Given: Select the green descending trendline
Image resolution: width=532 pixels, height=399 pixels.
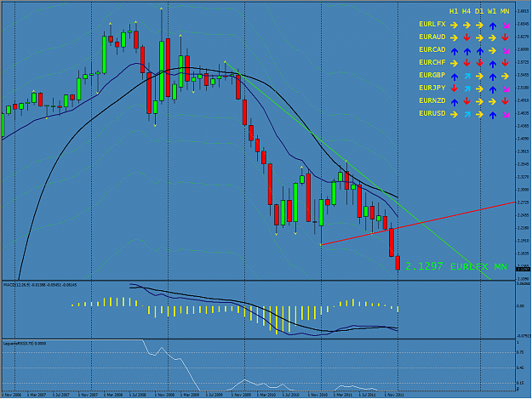Looking at the screenshot, I should [358, 170].
